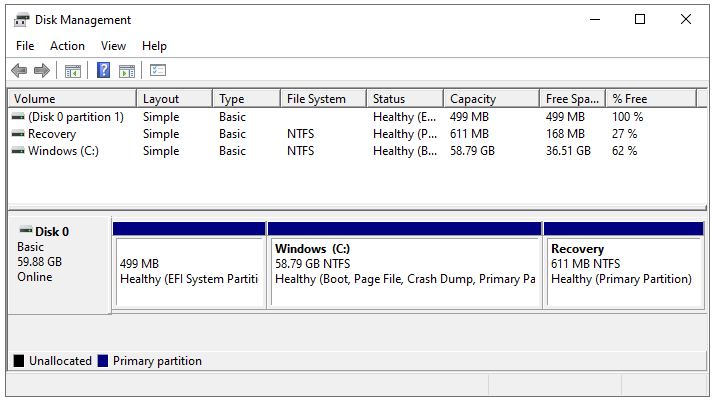
Task: Open Help via blue question mark icon
Action: (103, 70)
